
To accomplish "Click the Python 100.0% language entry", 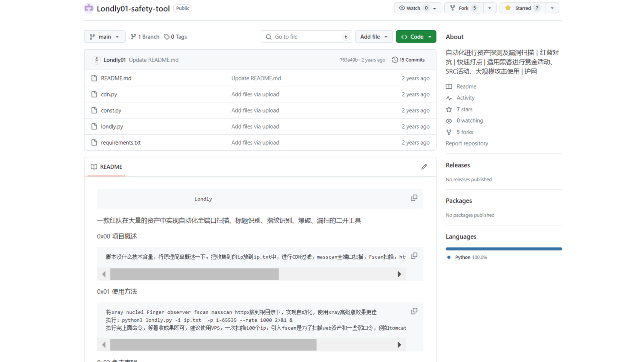I will (467, 257).
